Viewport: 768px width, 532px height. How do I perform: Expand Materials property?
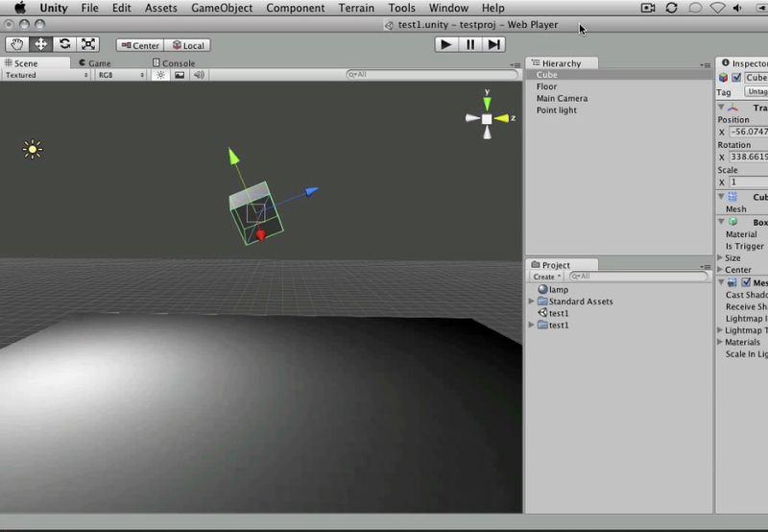click(x=720, y=342)
